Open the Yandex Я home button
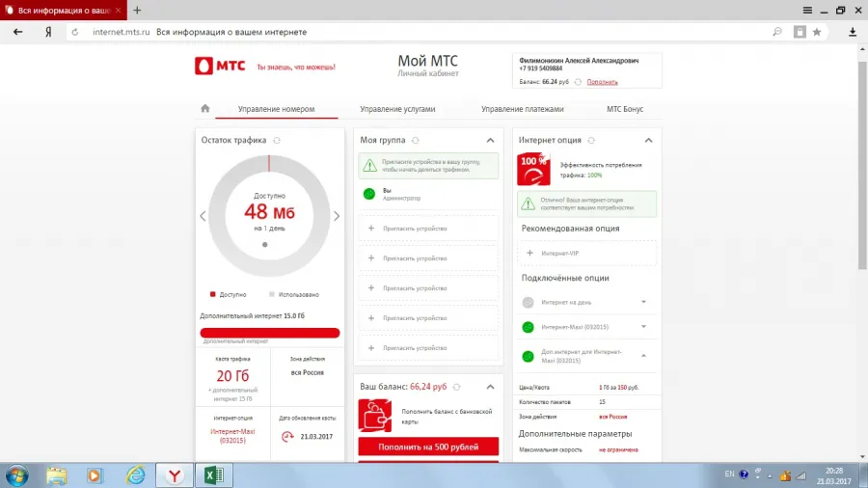Viewport: 868px width, 488px height. [x=48, y=32]
